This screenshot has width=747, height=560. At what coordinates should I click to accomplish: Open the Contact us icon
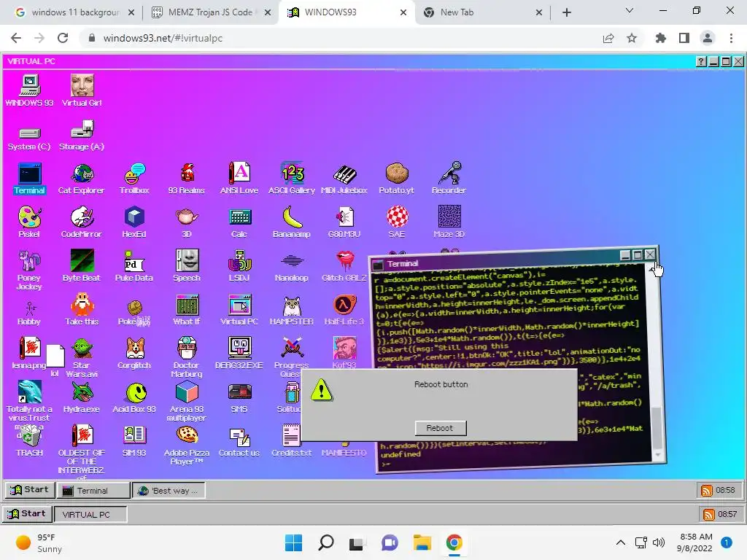pyautogui.click(x=239, y=441)
